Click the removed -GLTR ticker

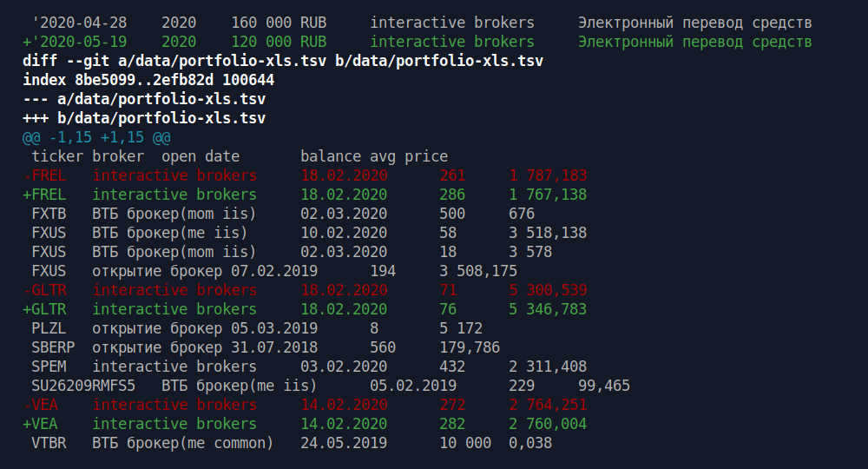(44, 290)
